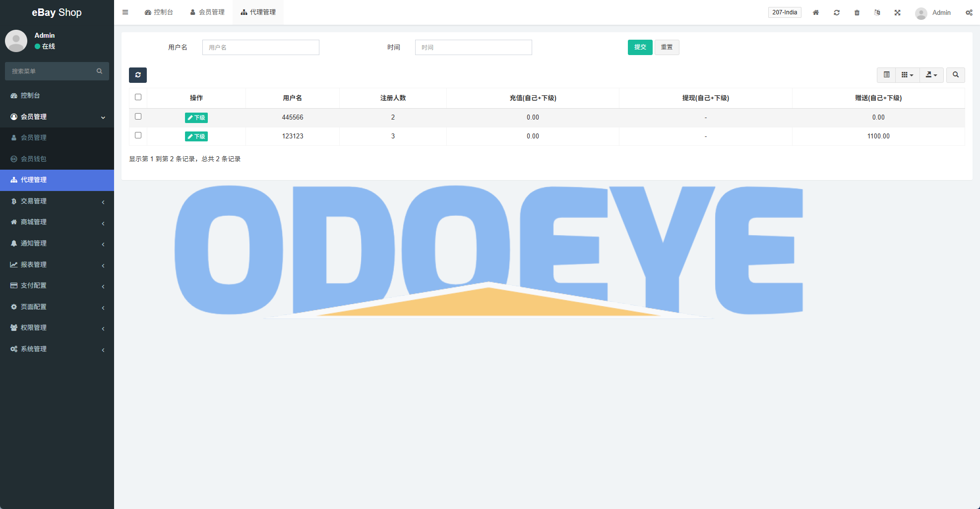Expand the 交易管理 sidebar menu
Image resolution: width=980 pixels, height=509 pixels.
click(57, 201)
